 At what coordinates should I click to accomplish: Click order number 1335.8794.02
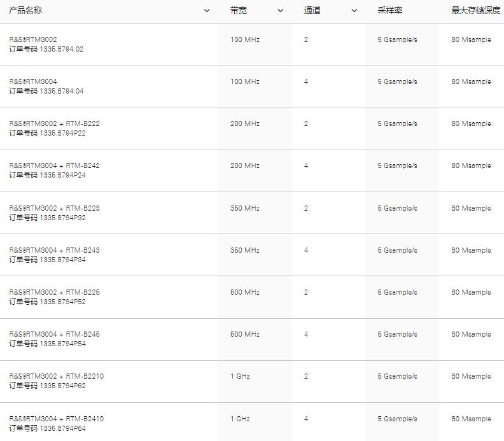(61, 49)
